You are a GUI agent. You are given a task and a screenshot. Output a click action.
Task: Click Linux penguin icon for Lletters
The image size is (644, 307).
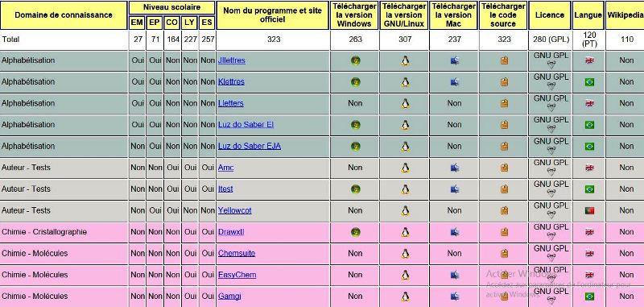pos(406,104)
